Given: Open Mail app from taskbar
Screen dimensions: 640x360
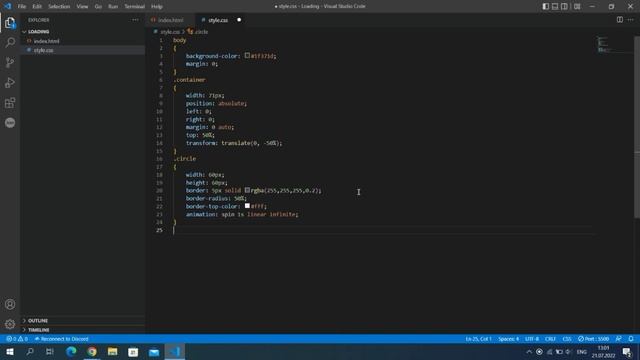Looking at the screenshot, I should [154, 351].
